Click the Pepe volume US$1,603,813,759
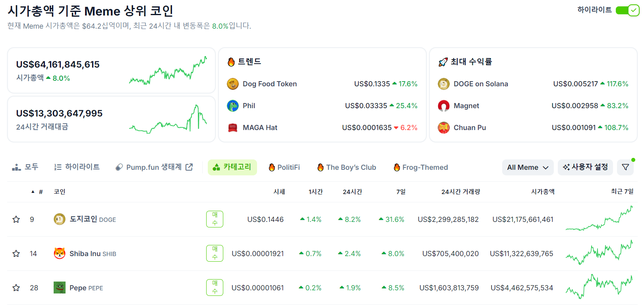The width and height of the screenshot is (644, 305). [449, 288]
